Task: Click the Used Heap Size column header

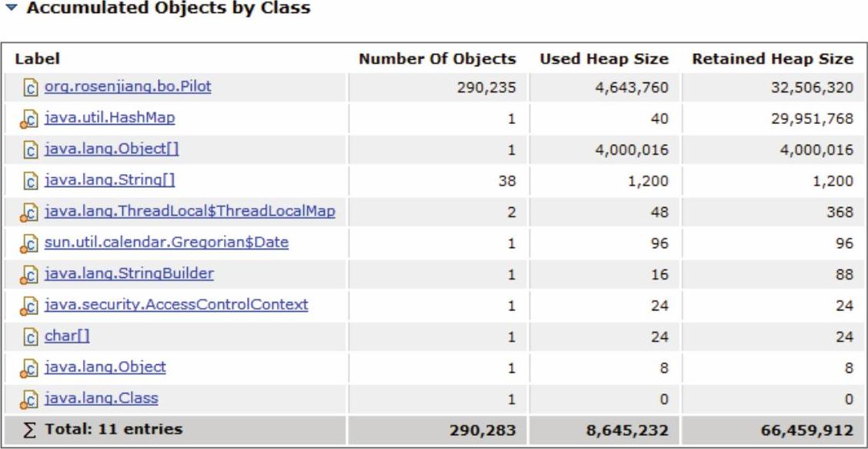Action: coord(603,59)
